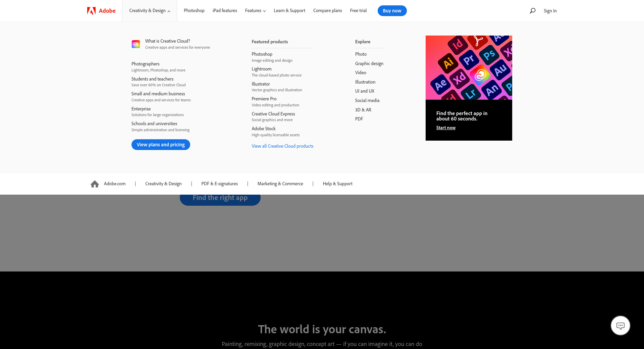
Task: Click Sign In in the header
Action: (550, 11)
